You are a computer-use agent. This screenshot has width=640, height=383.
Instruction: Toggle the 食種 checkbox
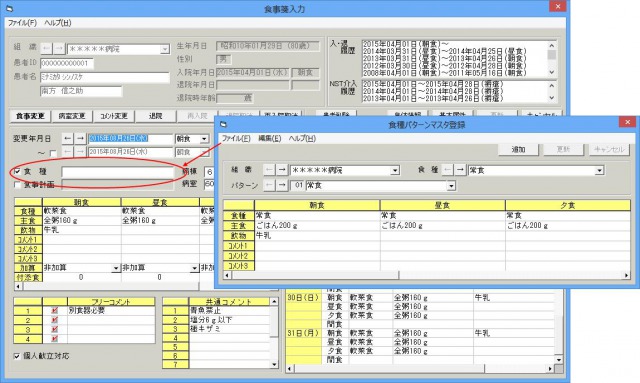[x=17, y=171]
